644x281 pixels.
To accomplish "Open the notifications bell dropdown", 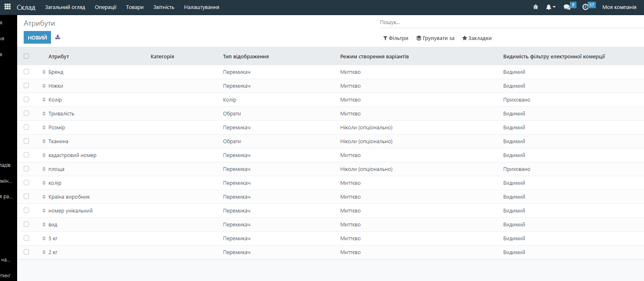I will [x=550, y=7].
